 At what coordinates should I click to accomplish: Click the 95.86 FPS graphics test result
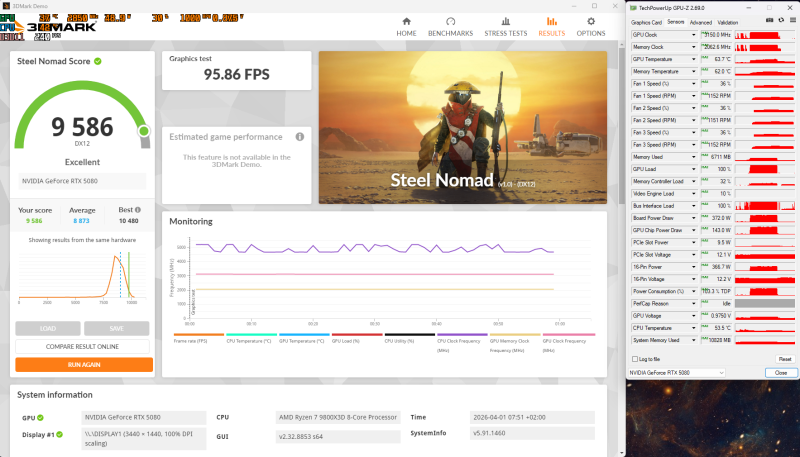point(237,74)
